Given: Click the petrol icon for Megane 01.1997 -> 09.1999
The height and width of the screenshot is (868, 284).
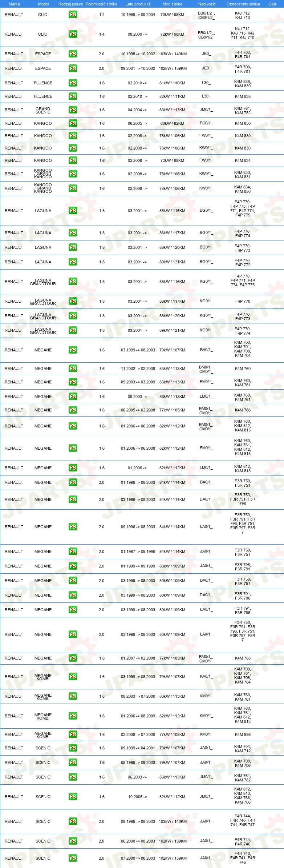Looking at the screenshot, I should tap(73, 552).
